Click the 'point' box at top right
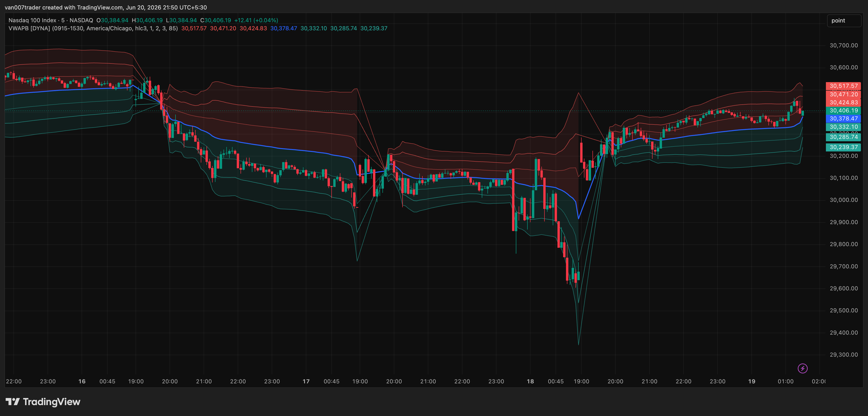Viewport: 868px width, 416px height. point(844,21)
